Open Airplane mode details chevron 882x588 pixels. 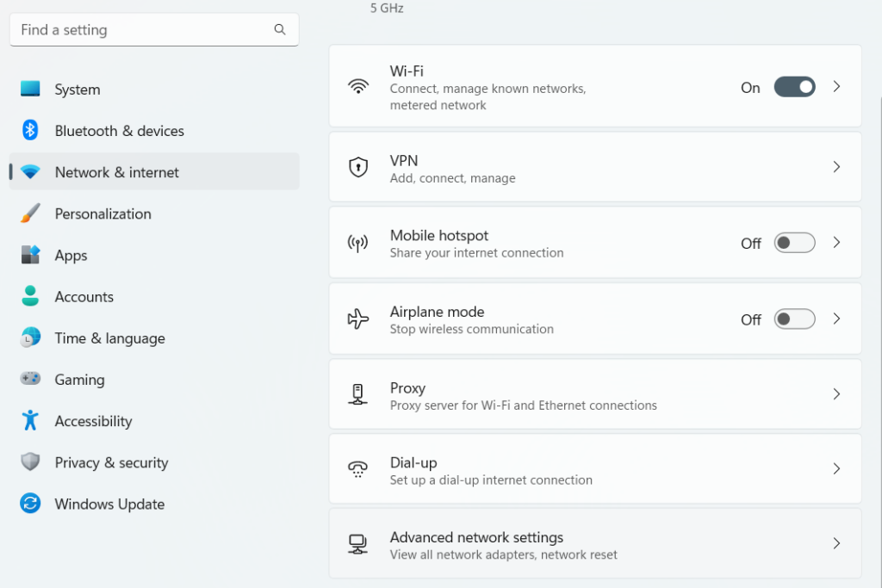[x=836, y=319]
